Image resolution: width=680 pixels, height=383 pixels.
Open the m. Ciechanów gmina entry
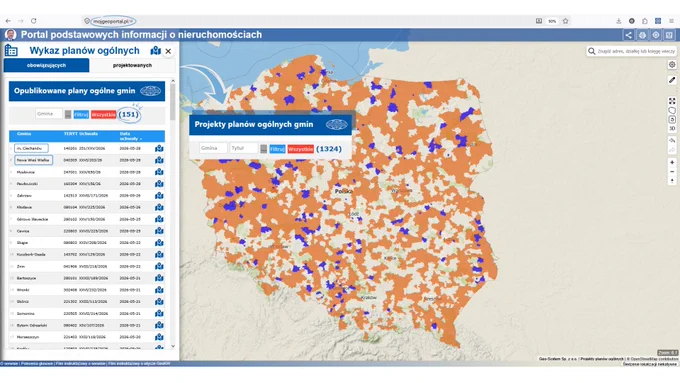31,148
